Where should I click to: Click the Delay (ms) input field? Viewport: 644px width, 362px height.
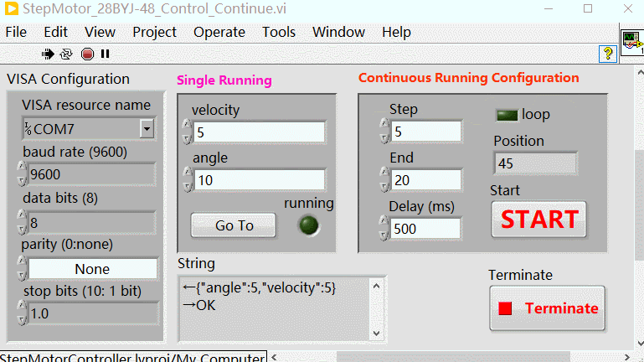click(426, 229)
